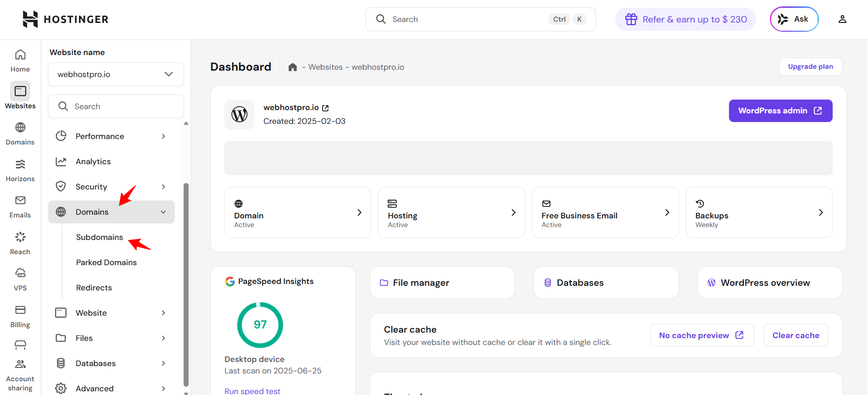Screen dimensions: 868x395
Task: Click the store icon above Account sharing
Action: coord(20,345)
